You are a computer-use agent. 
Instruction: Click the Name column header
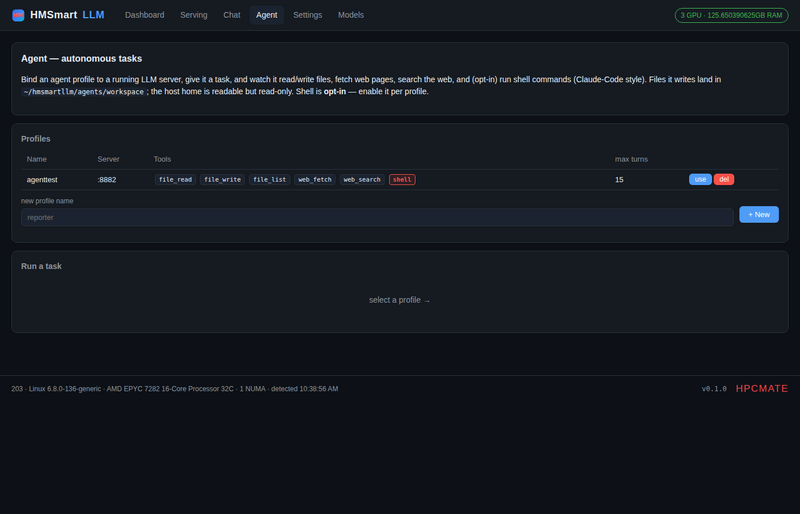point(37,159)
